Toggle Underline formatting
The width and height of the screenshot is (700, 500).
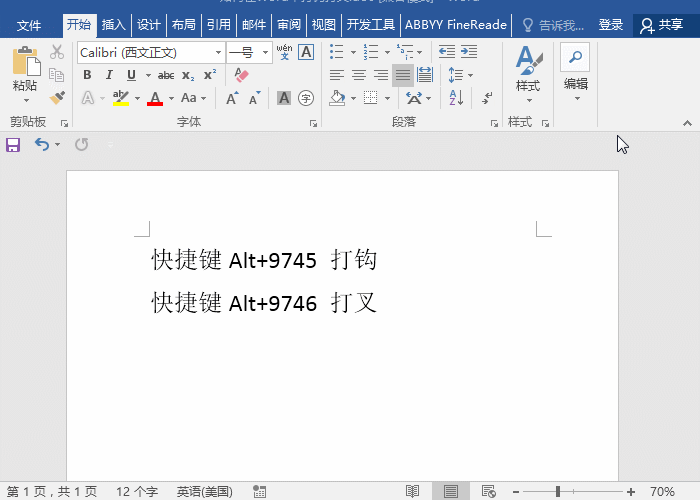131,75
